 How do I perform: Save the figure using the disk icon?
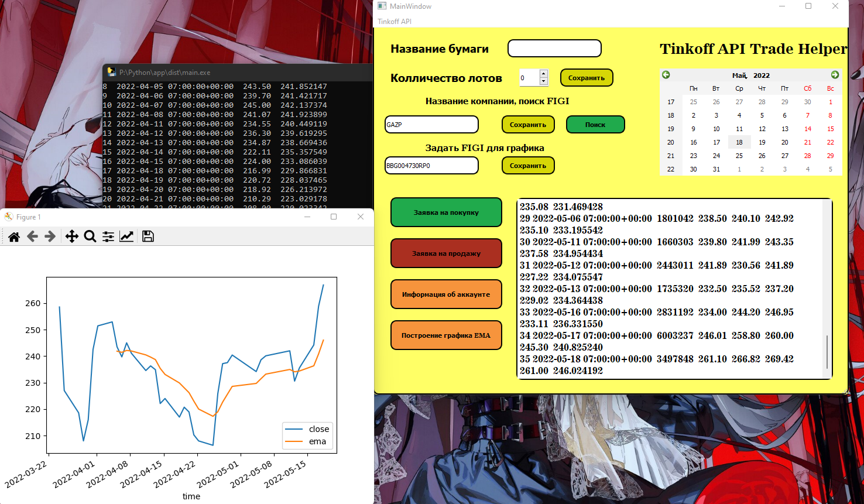click(148, 236)
